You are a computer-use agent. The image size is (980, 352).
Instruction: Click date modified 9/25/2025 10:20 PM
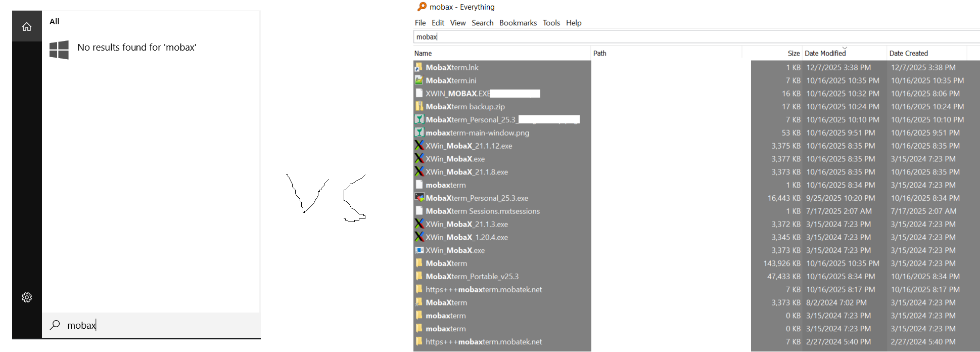(841, 198)
